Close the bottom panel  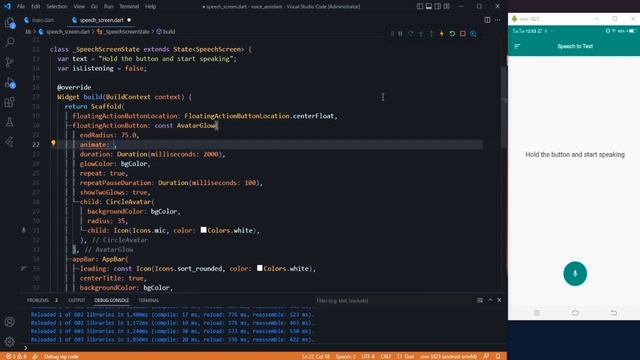(499, 300)
